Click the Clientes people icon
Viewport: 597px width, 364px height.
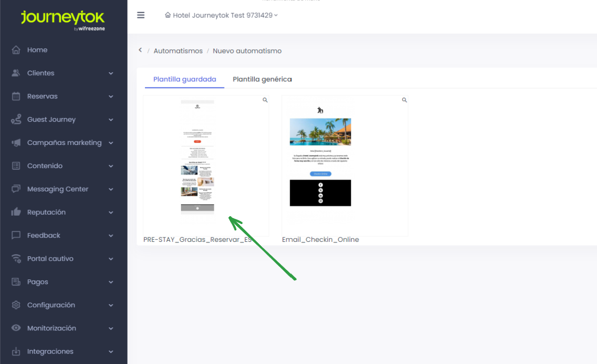16,73
